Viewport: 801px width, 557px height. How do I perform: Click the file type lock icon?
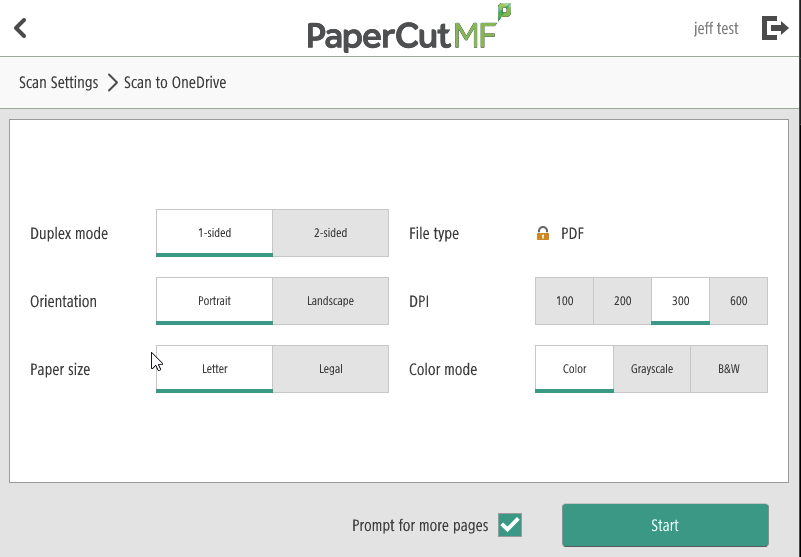click(543, 234)
